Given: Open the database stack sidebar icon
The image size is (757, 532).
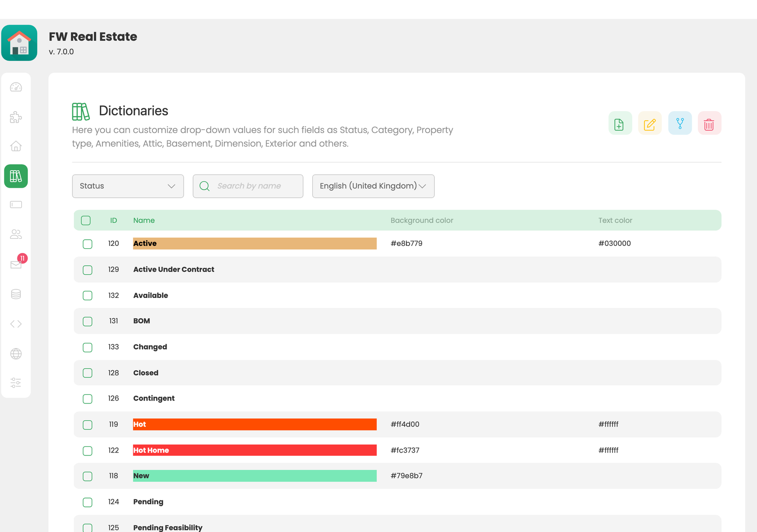Looking at the screenshot, I should point(16,294).
